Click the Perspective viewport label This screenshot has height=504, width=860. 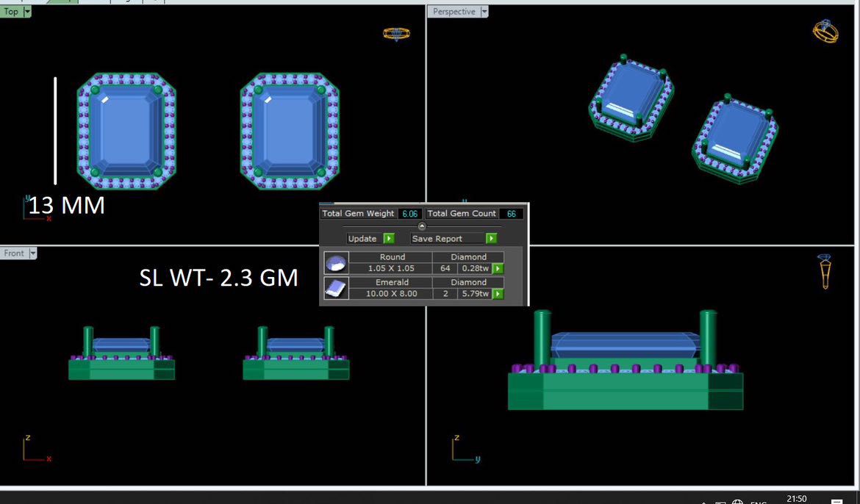(454, 12)
